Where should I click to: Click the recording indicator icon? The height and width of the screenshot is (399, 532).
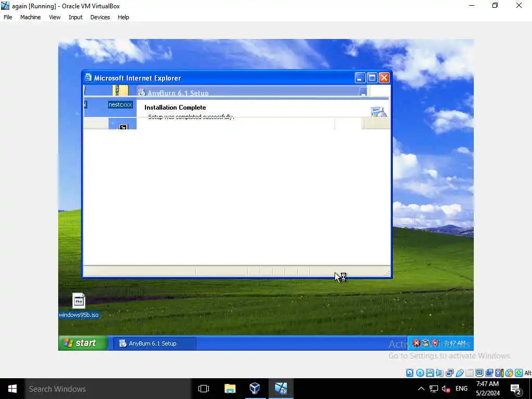click(489, 373)
